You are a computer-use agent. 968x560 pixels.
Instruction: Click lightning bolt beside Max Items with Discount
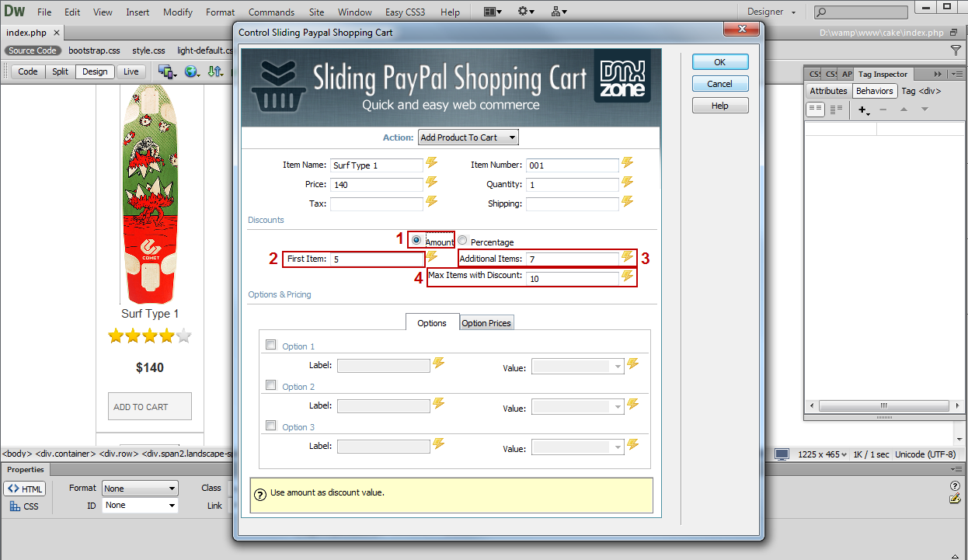tap(628, 277)
